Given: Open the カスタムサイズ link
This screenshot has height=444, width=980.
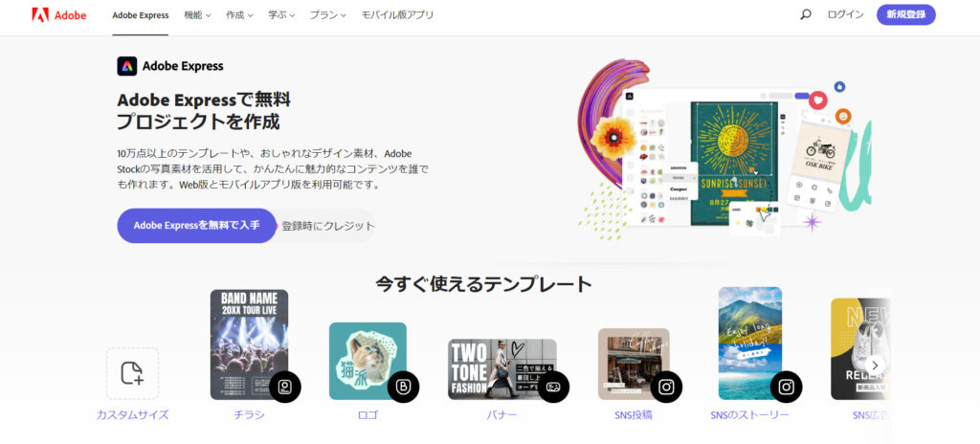Looking at the screenshot, I should click(132, 414).
